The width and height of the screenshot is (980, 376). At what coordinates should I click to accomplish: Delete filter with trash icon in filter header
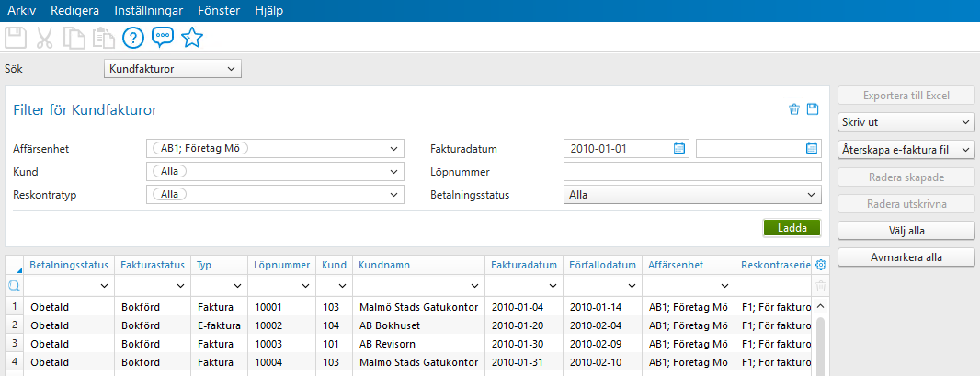[794, 109]
